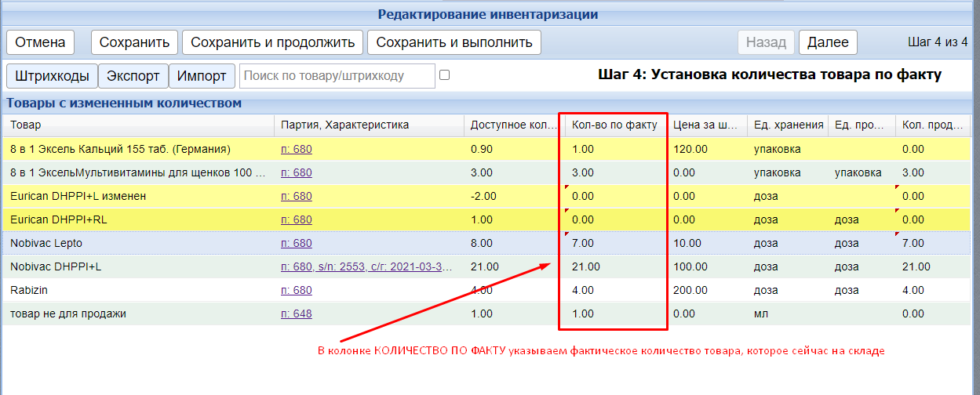This screenshot has height=395, width=980.
Task: Click the Цена за шт column header
Action: tap(705, 125)
